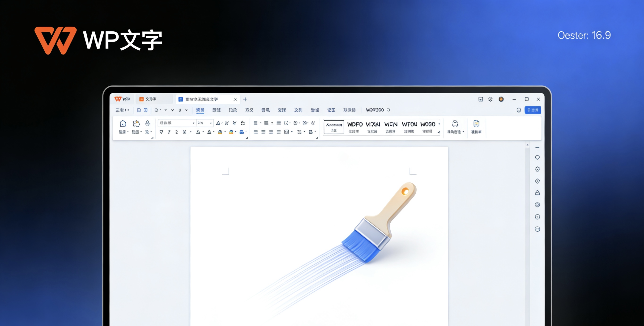Click the blue button at top right

[x=533, y=110]
